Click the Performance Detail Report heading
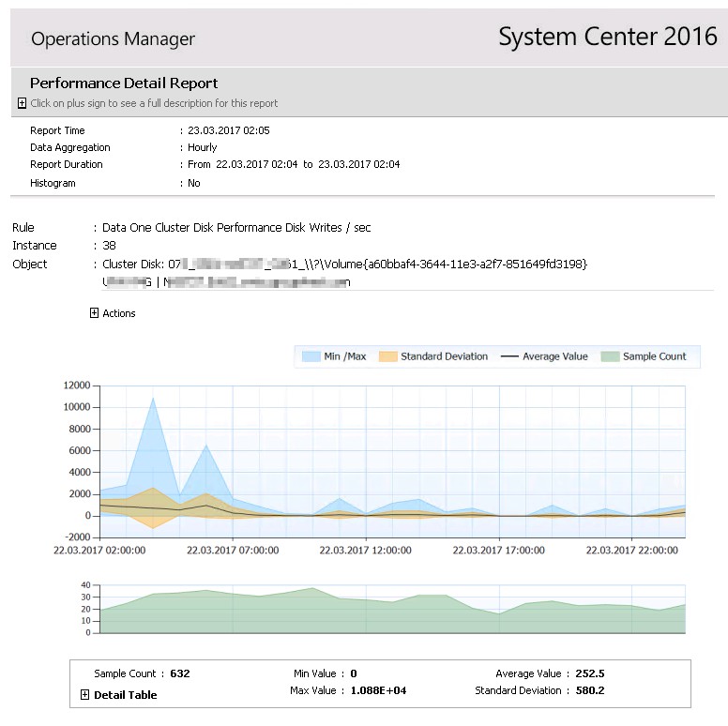Viewport: 728px width, 726px height. coord(124,83)
